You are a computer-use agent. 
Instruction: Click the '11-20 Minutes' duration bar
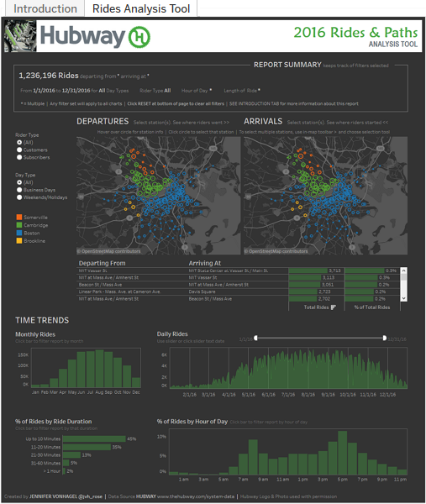click(x=87, y=447)
